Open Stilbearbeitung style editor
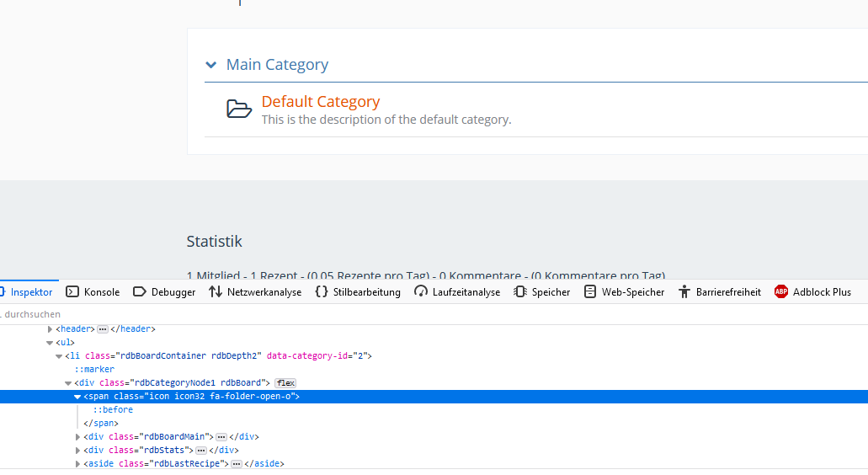Viewport: 868px width, 475px height. (x=358, y=292)
